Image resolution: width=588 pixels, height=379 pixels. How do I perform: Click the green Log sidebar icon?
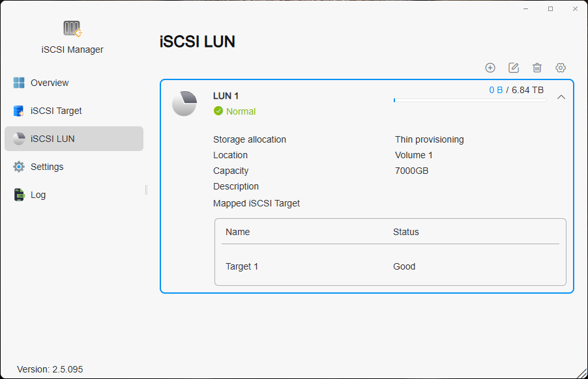click(x=18, y=194)
